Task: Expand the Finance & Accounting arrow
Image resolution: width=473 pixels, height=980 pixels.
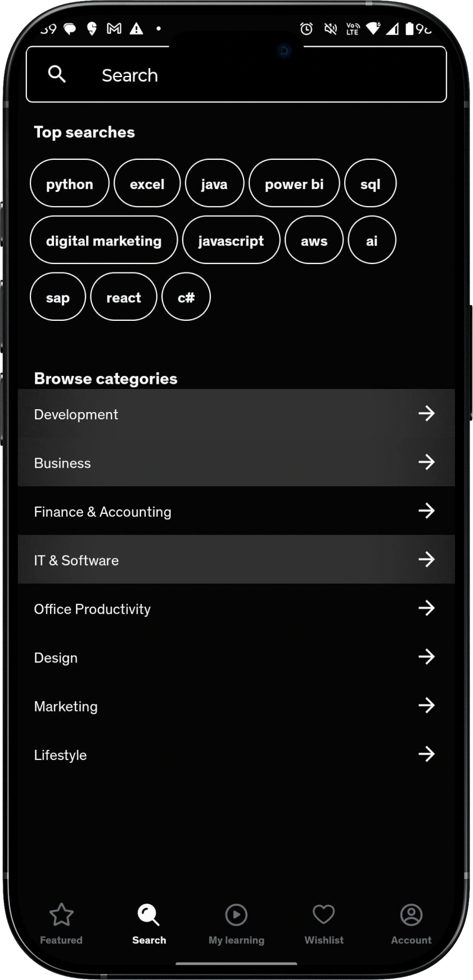Action: pyautogui.click(x=426, y=511)
